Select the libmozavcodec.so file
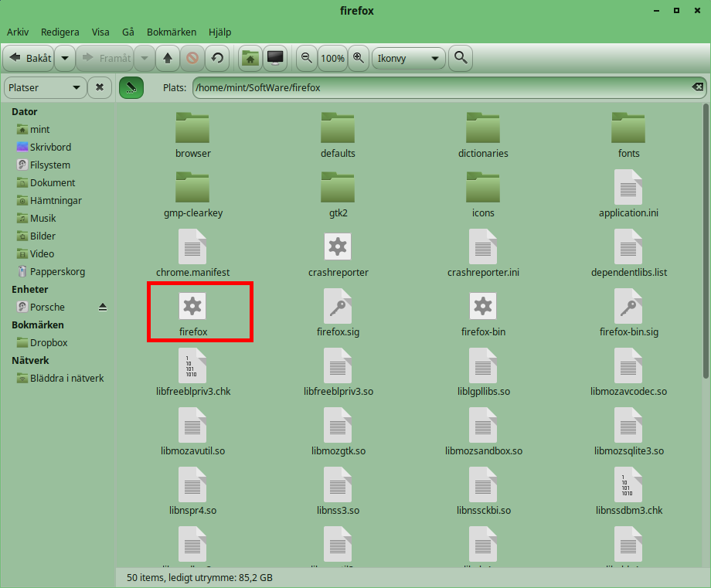Image resolution: width=711 pixels, height=588 pixels. click(628, 372)
